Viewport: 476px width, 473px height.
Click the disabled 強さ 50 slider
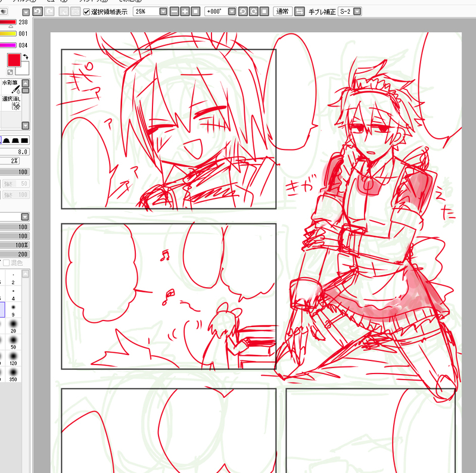pos(15,183)
